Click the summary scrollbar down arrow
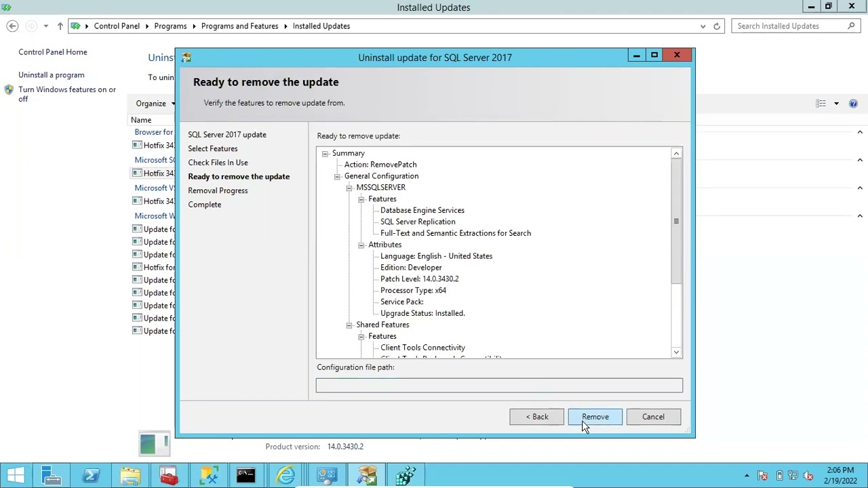868x488 pixels. 676,352
